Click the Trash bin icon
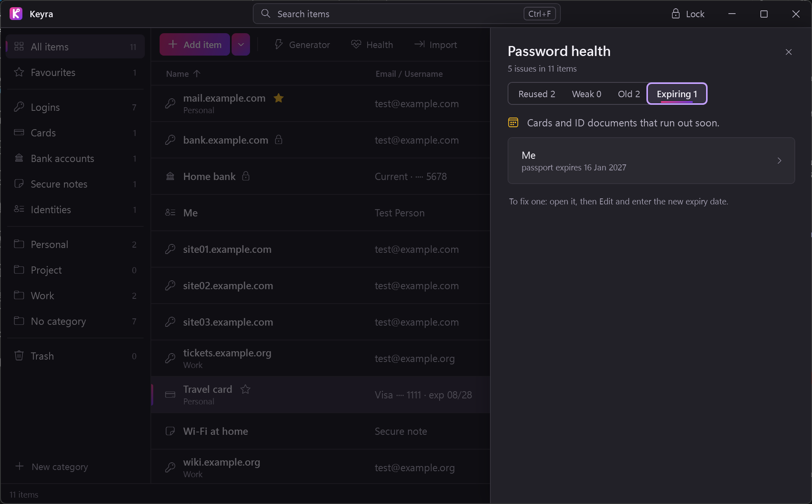Image resolution: width=812 pixels, height=504 pixels. tap(19, 356)
